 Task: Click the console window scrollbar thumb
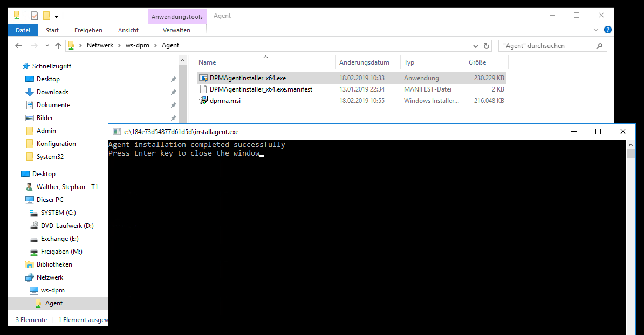[x=631, y=153]
